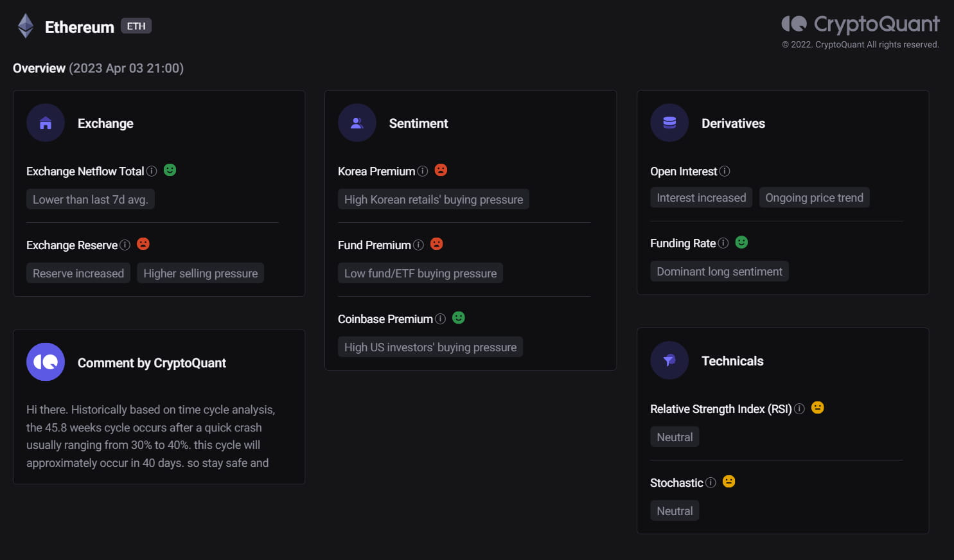
Task: Click the Exchange panel building icon
Action: pos(45,123)
